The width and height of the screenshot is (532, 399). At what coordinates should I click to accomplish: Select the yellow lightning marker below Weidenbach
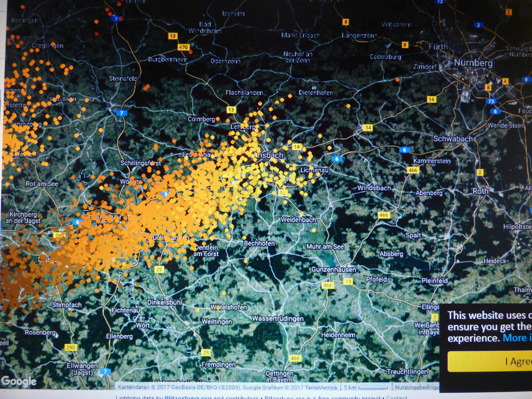pyautogui.click(x=314, y=230)
